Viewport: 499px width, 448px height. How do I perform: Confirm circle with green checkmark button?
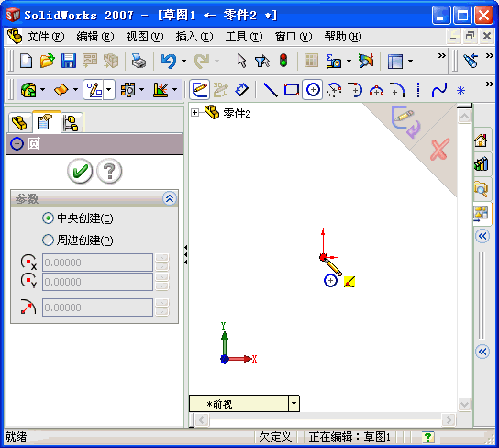point(80,172)
